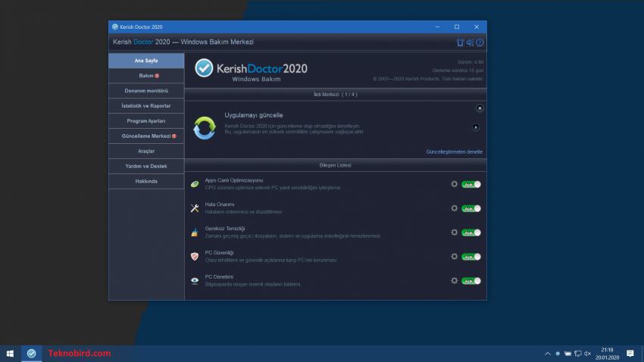
Task: Dismiss the Uygulamayı güncelle message
Action: [480, 108]
